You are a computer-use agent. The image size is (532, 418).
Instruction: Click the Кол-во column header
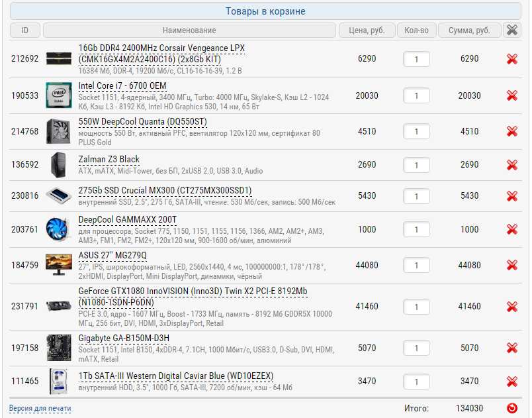[416, 30]
